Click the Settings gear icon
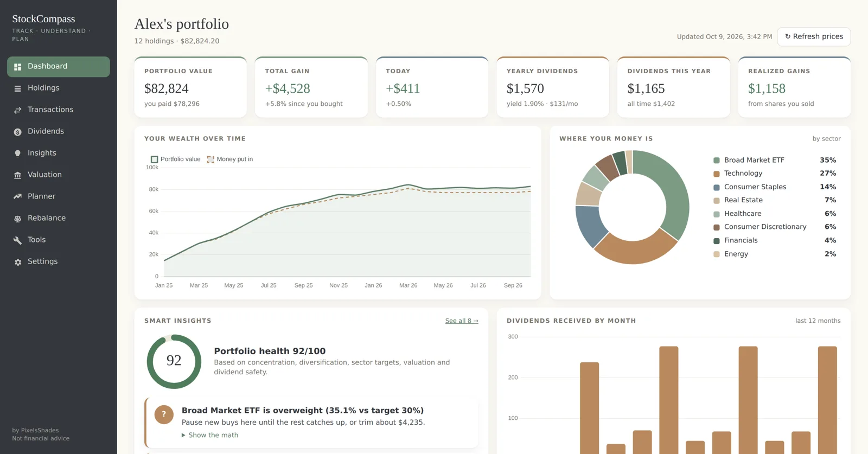 pos(17,262)
